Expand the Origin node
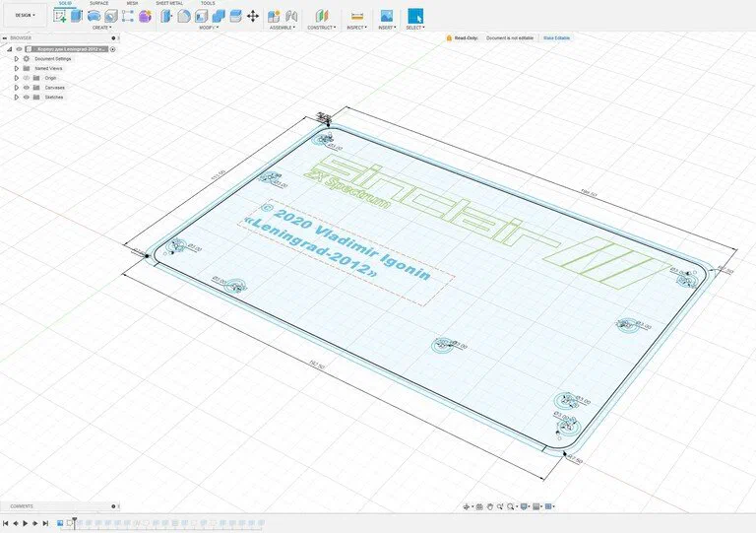This screenshot has height=533, width=756. (17, 78)
